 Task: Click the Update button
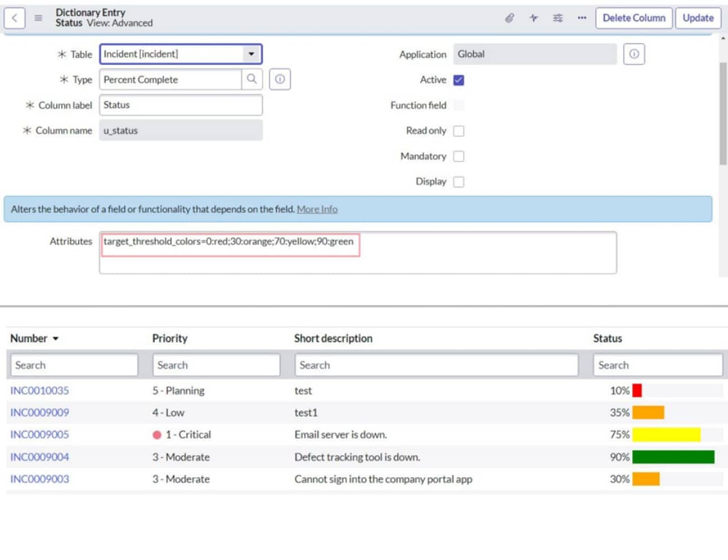[698, 17]
